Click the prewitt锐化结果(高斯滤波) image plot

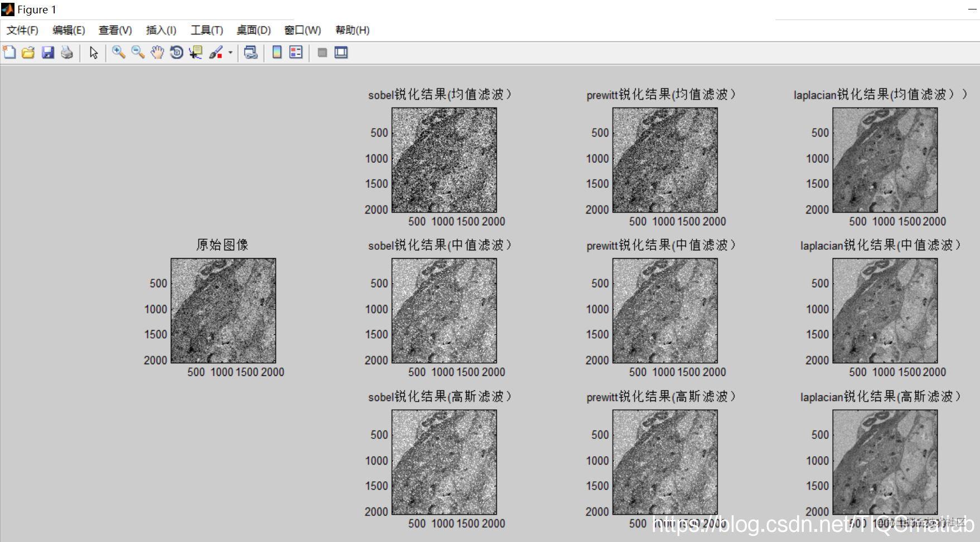point(665,462)
